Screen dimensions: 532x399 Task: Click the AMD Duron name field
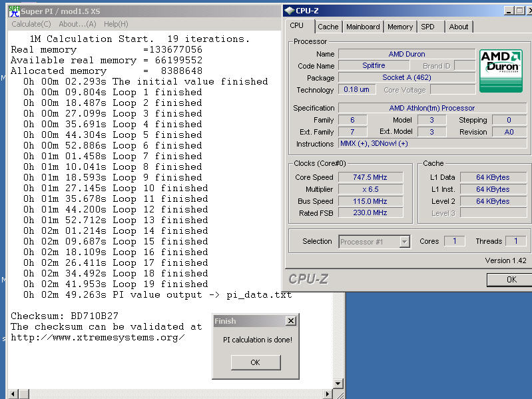(407, 54)
